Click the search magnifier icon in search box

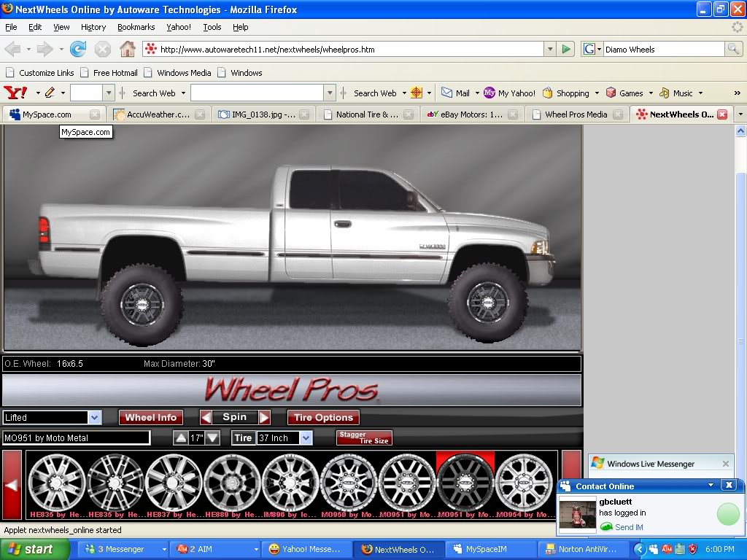(733, 50)
